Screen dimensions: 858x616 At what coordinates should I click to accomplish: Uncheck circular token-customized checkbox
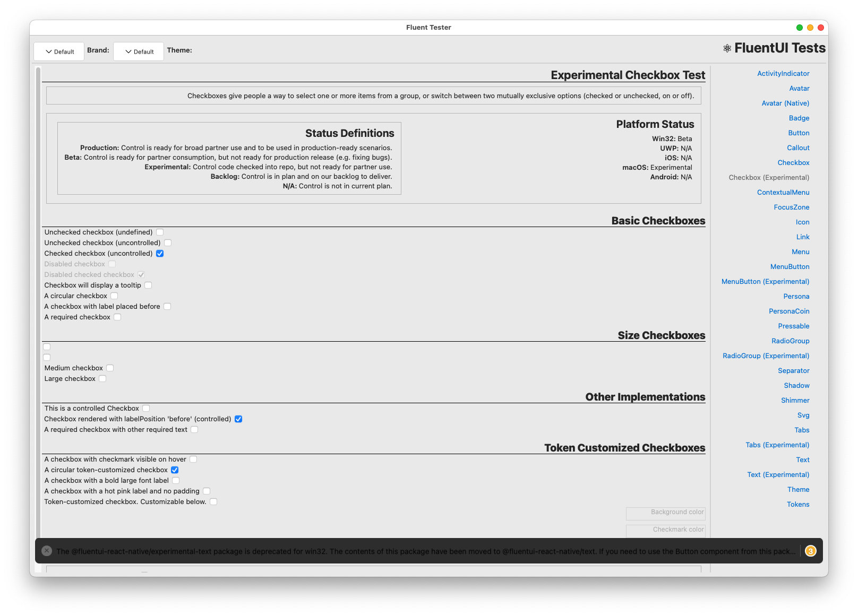tap(175, 470)
